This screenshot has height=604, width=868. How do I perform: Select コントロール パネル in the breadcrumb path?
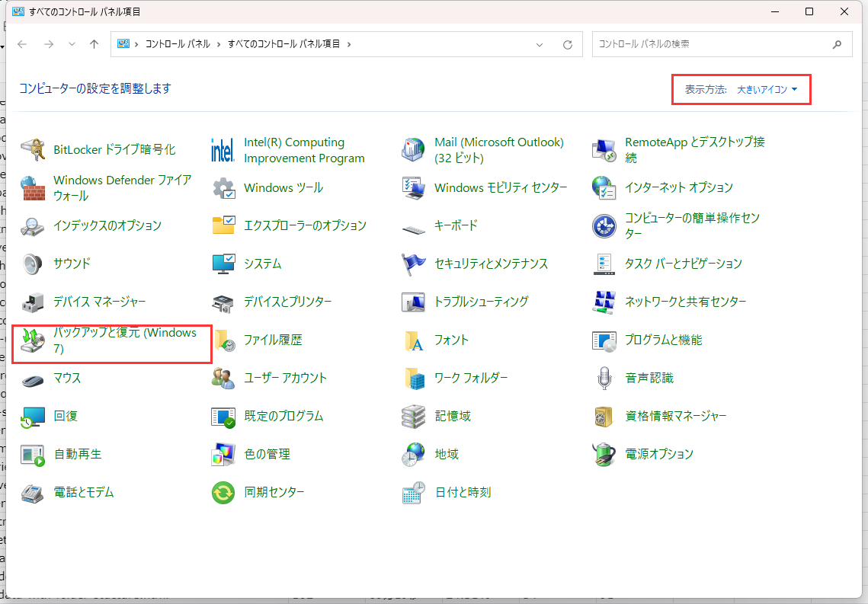178,44
